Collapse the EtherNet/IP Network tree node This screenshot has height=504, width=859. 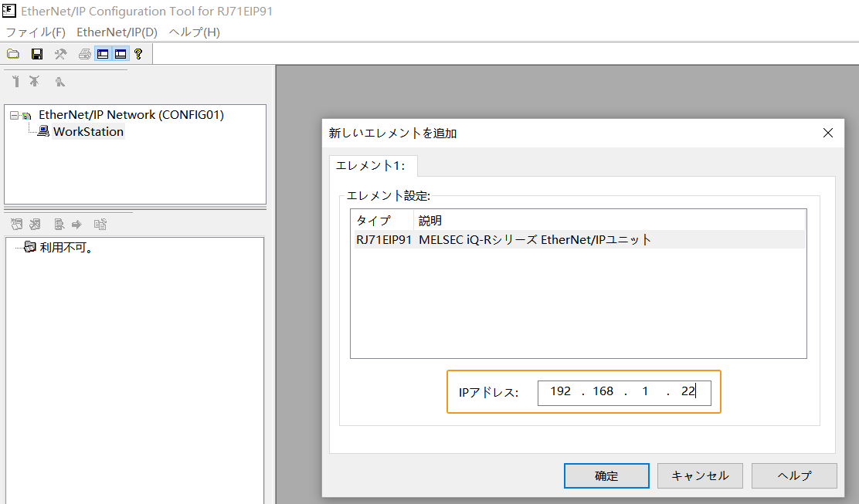click(x=14, y=116)
